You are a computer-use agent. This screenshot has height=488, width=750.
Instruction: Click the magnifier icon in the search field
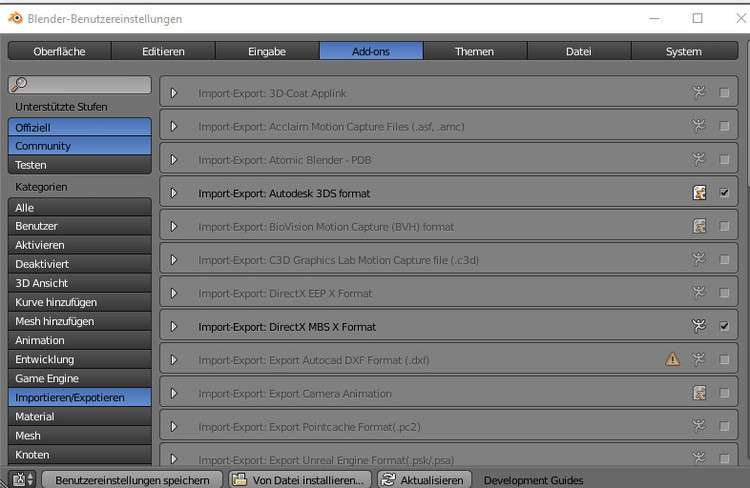click(x=19, y=85)
